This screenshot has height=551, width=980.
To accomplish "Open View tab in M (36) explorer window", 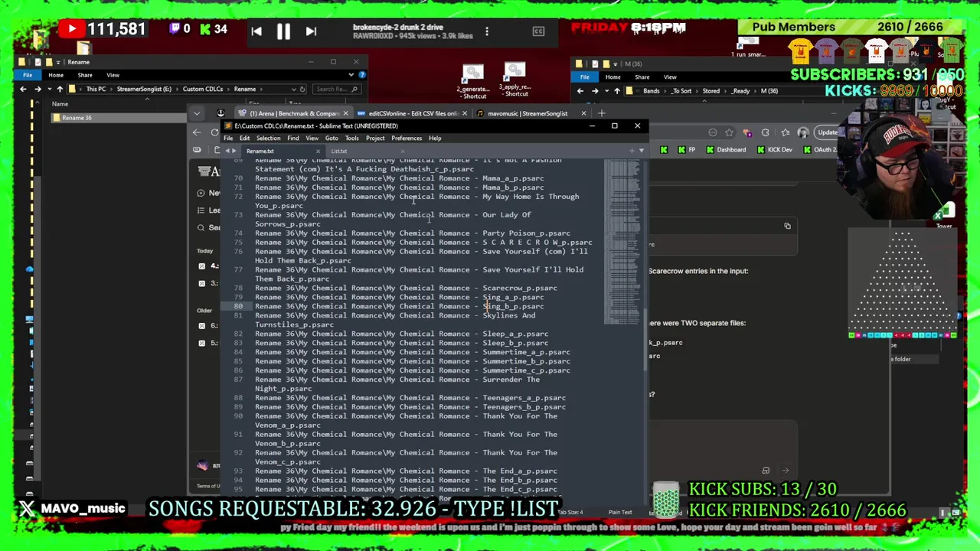I will click(x=670, y=77).
